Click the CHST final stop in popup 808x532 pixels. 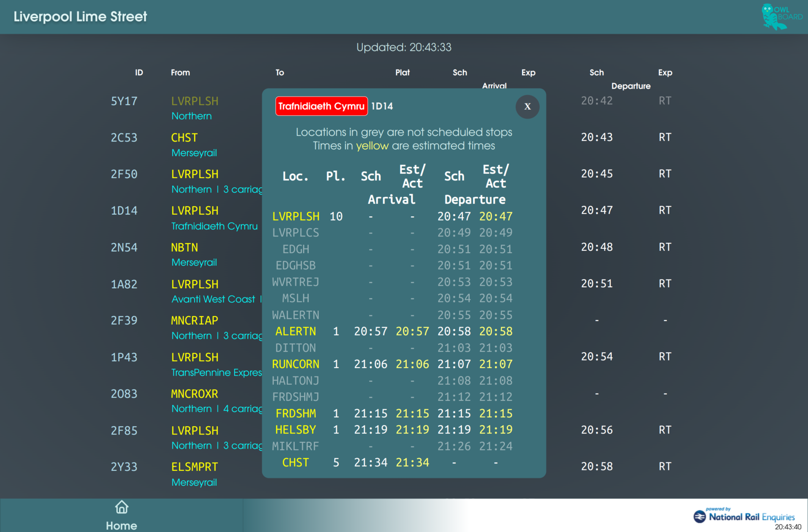(x=295, y=463)
